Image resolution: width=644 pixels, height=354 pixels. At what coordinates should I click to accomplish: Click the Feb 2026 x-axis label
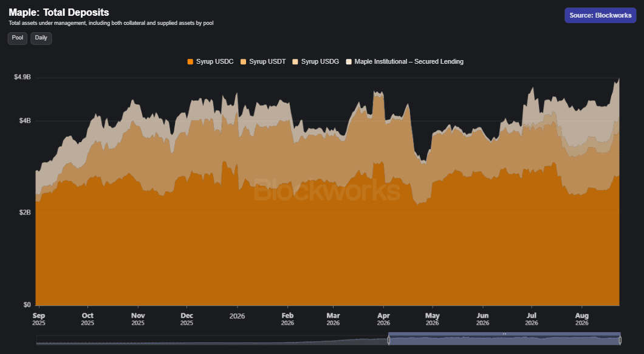point(287,319)
